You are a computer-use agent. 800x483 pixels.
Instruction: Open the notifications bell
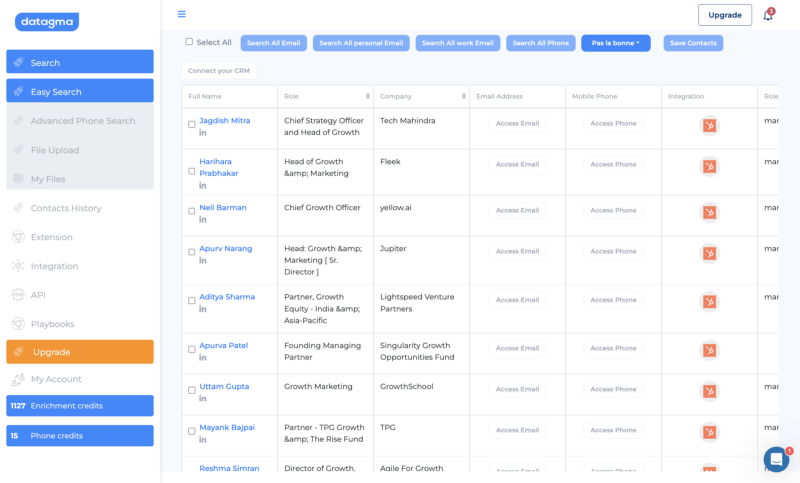point(768,15)
